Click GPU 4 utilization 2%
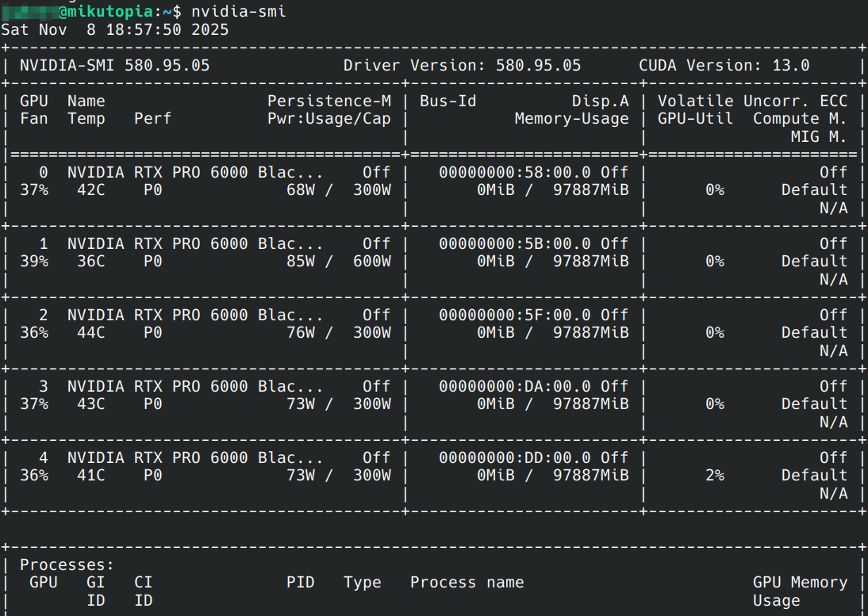Screen dimensions: 868x616 (x=715, y=476)
